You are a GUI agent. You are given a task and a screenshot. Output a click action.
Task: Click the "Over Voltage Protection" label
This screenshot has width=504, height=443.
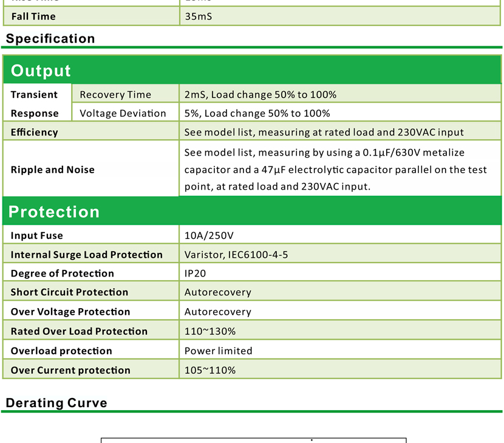tap(70, 311)
